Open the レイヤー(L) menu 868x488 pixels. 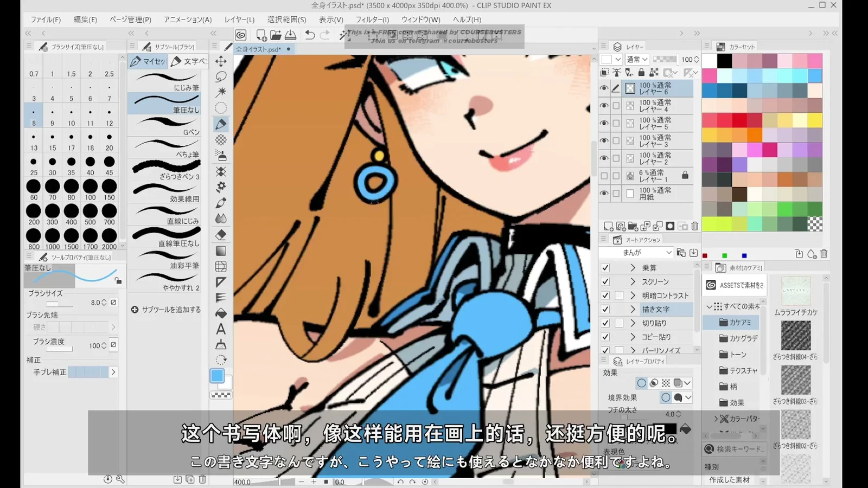[x=239, y=20]
